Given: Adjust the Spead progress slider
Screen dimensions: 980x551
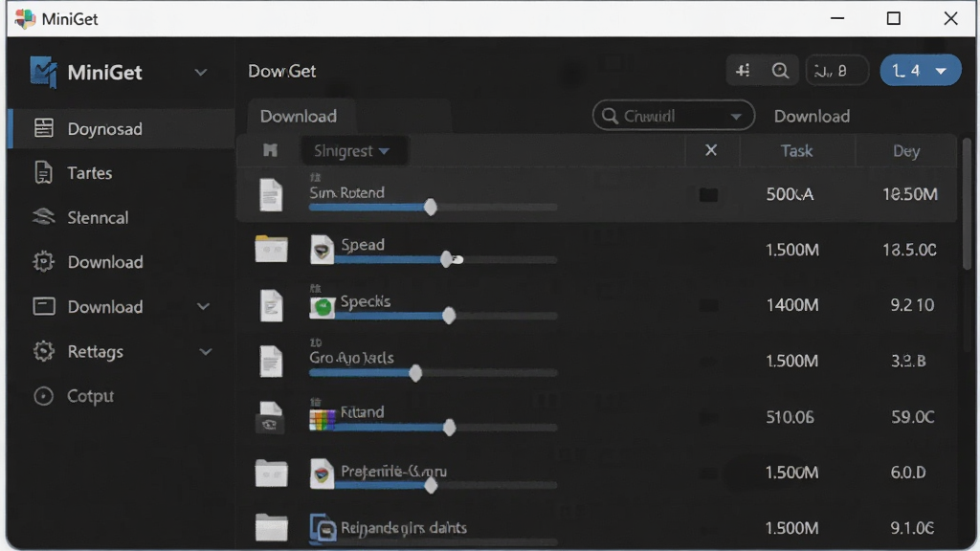Looking at the screenshot, I should (x=446, y=259).
